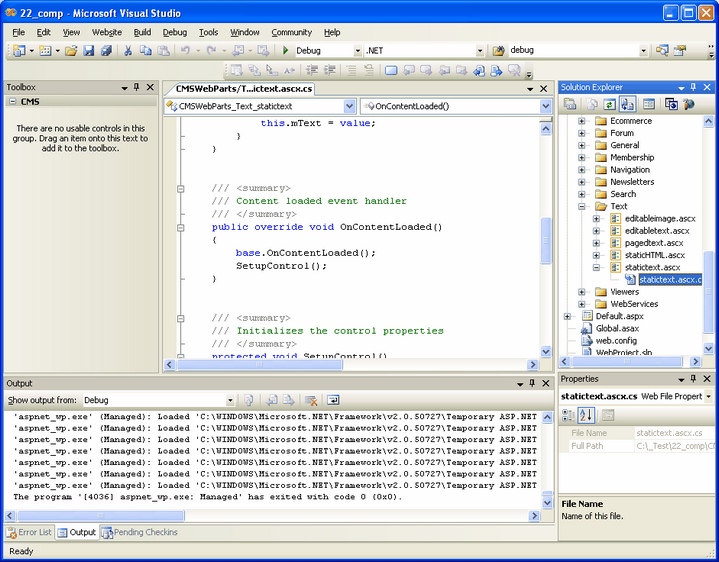The width and height of the screenshot is (719, 562).
Task: Open the Website menu
Action: (107, 32)
